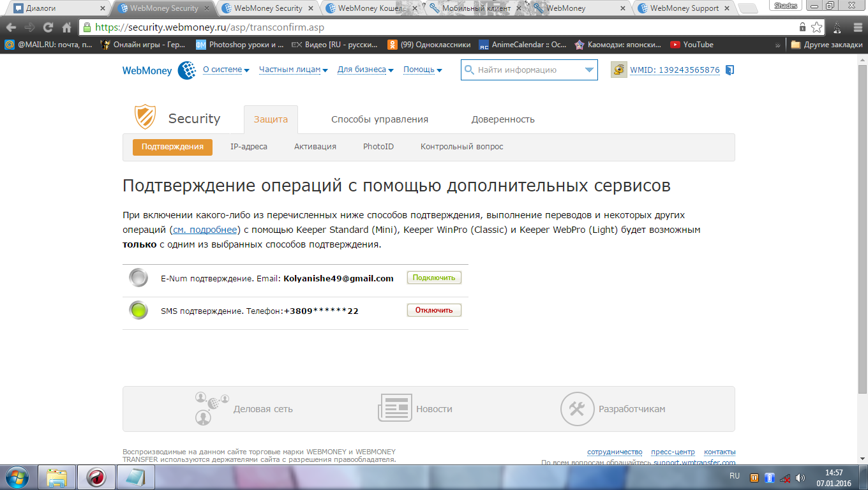The width and height of the screenshot is (868, 490).
Task: Open the search field dropdown arrow
Action: click(x=589, y=70)
